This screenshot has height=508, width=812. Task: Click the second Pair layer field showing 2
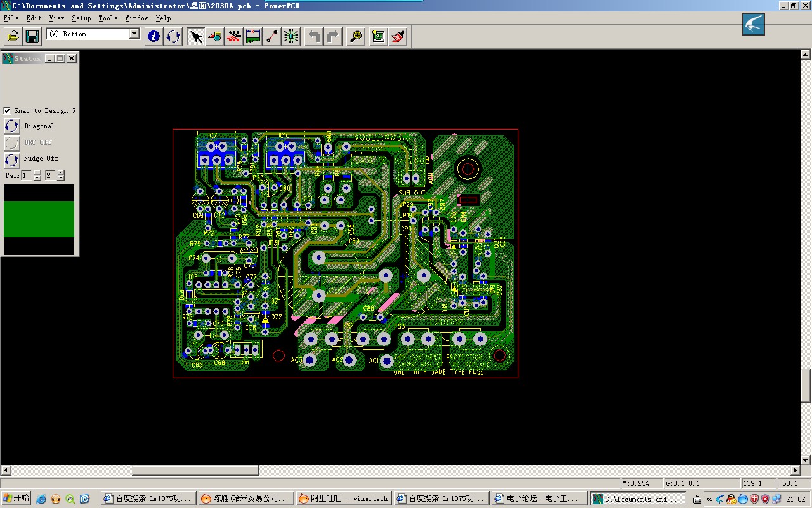[49, 175]
